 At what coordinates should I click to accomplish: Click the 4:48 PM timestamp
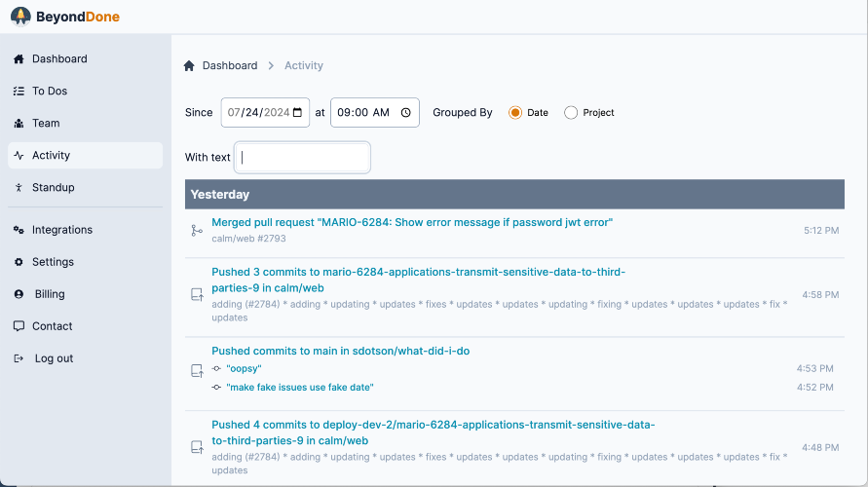tap(820, 448)
